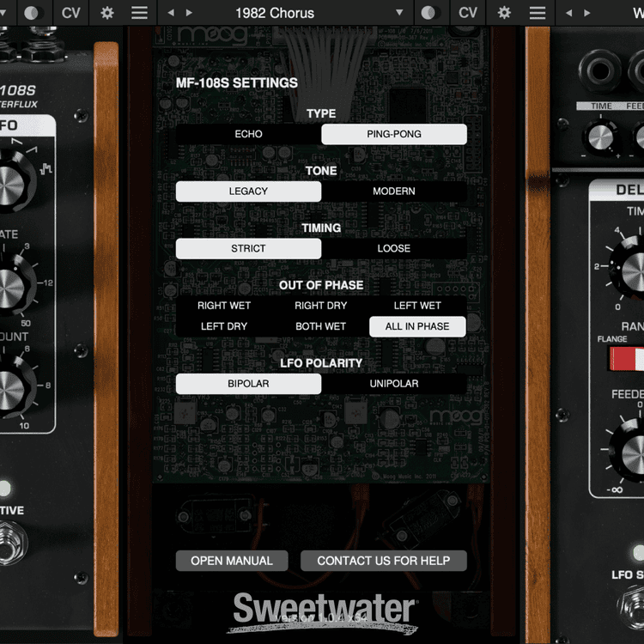Image resolution: width=644 pixels, height=644 pixels.
Task: Click the LFO amount knob on MF-108S
Action: tap(15, 389)
